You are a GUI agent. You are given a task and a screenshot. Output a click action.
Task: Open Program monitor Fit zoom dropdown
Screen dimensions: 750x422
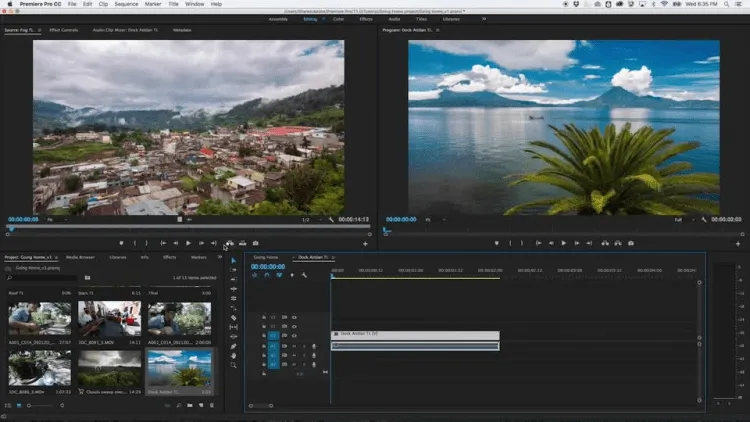[430, 219]
